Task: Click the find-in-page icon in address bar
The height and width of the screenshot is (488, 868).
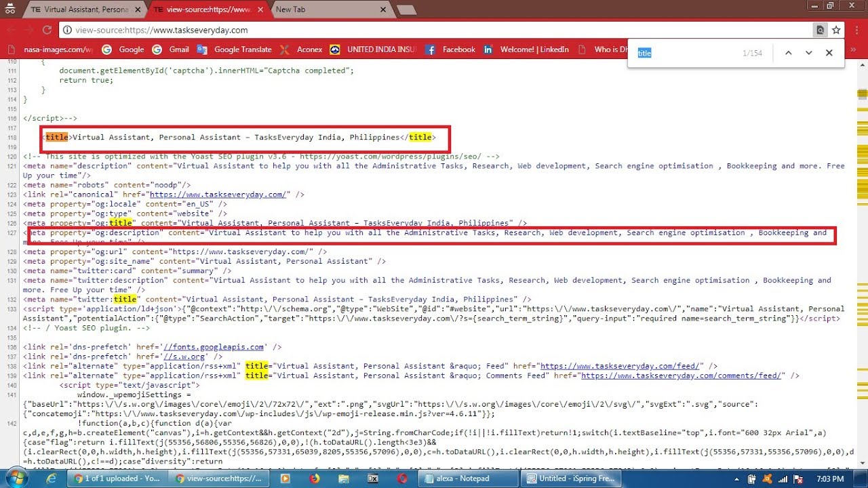Action: [820, 30]
